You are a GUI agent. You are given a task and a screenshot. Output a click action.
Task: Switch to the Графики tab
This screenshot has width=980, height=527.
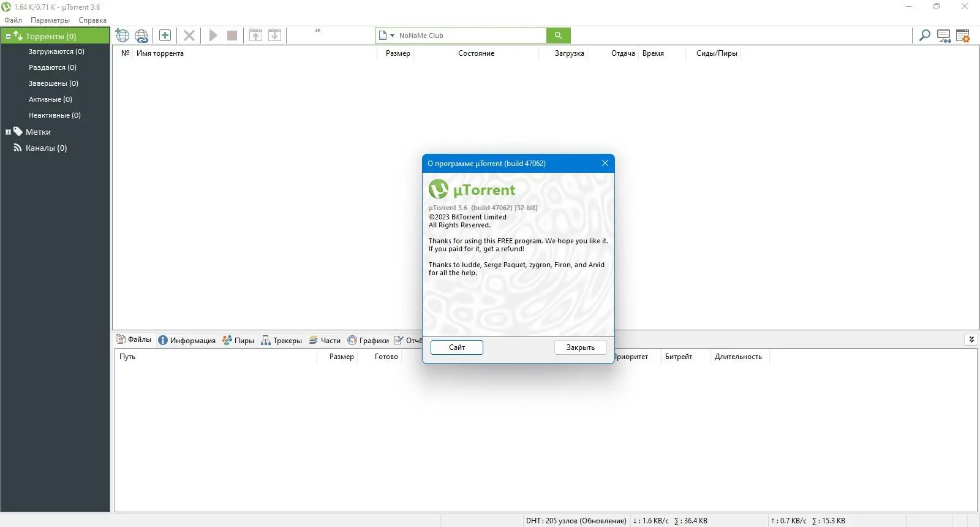pyautogui.click(x=368, y=340)
